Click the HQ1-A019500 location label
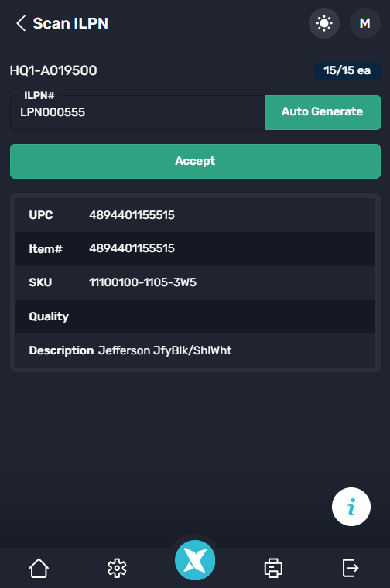 53,70
